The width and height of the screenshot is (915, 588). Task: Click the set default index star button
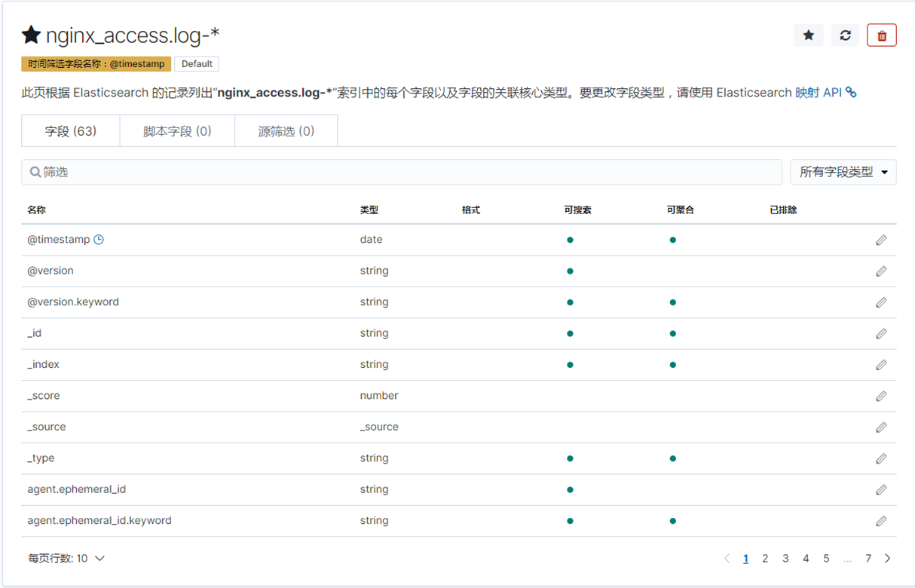tap(808, 35)
